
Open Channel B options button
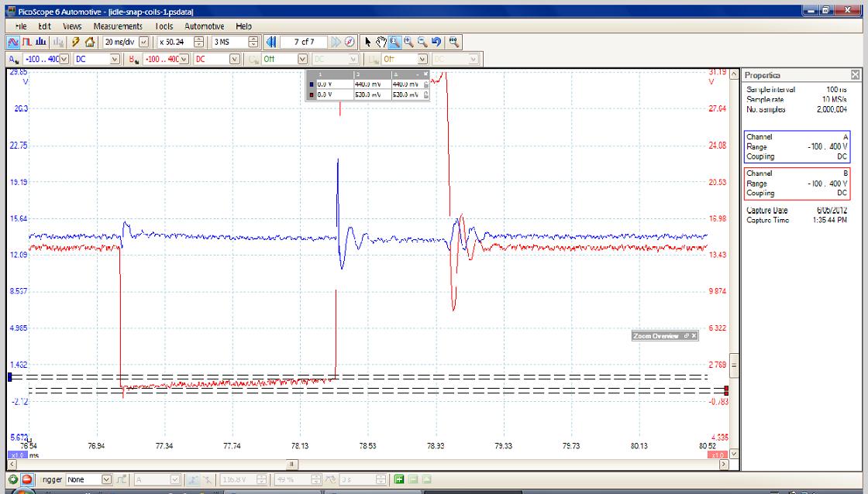pyautogui.click(x=133, y=59)
